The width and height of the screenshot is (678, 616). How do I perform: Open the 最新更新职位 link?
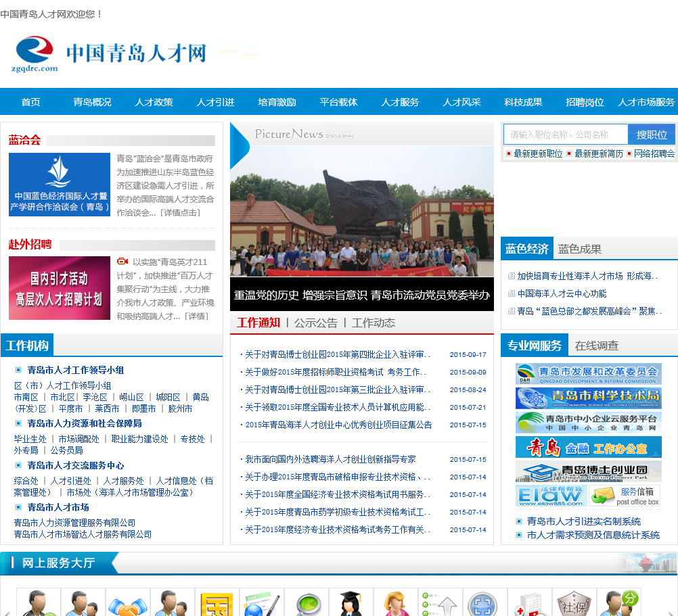pyautogui.click(x=538, y=153)
